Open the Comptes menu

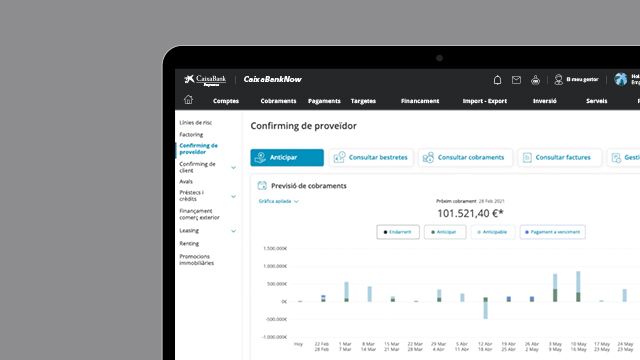226,101
